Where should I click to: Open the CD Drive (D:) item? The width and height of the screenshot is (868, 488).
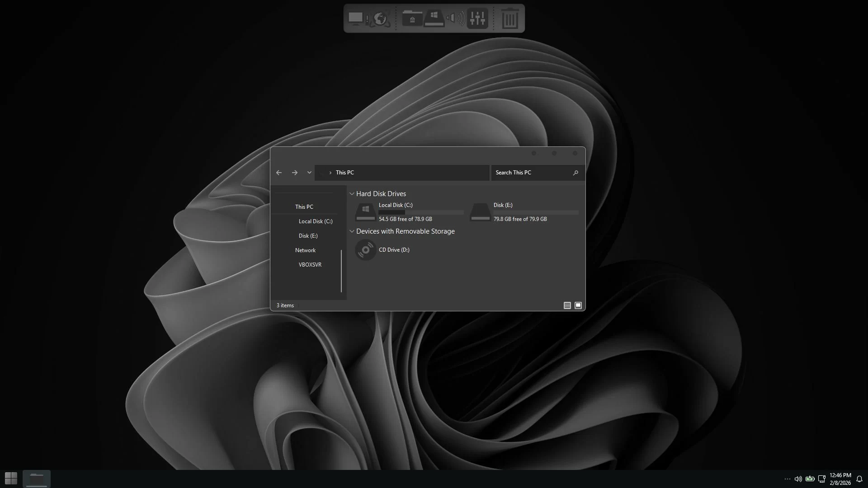coord(394,250)
